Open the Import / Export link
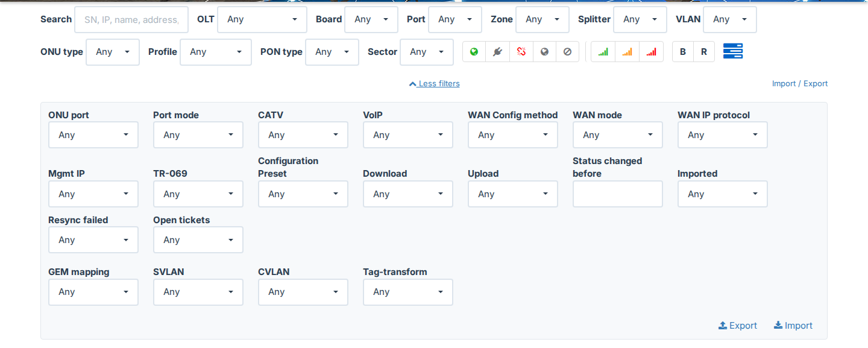Viewport: 868px width, 348px height. click(x=800, y=84)
